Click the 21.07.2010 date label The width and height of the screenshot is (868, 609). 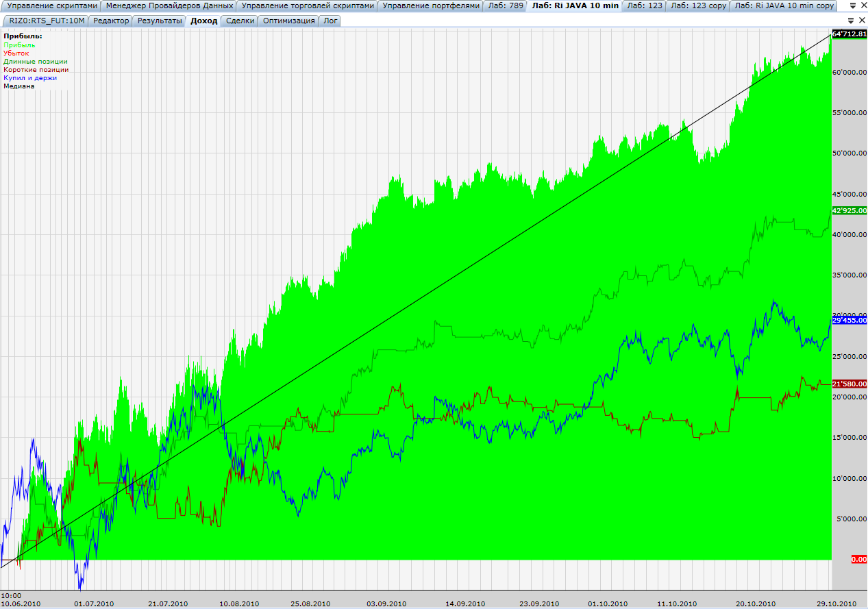(x=168, y=604)
